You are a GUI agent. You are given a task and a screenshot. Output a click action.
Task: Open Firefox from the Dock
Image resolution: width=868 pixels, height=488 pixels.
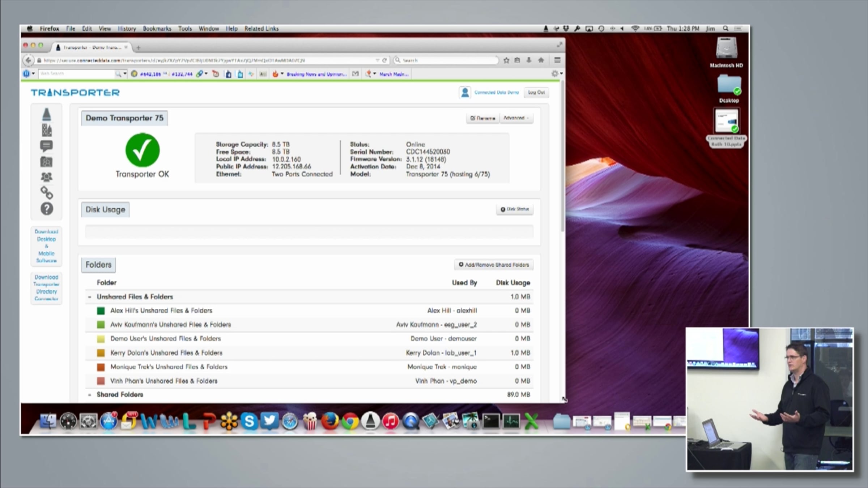pyautogui.click(x=330, y=421)
